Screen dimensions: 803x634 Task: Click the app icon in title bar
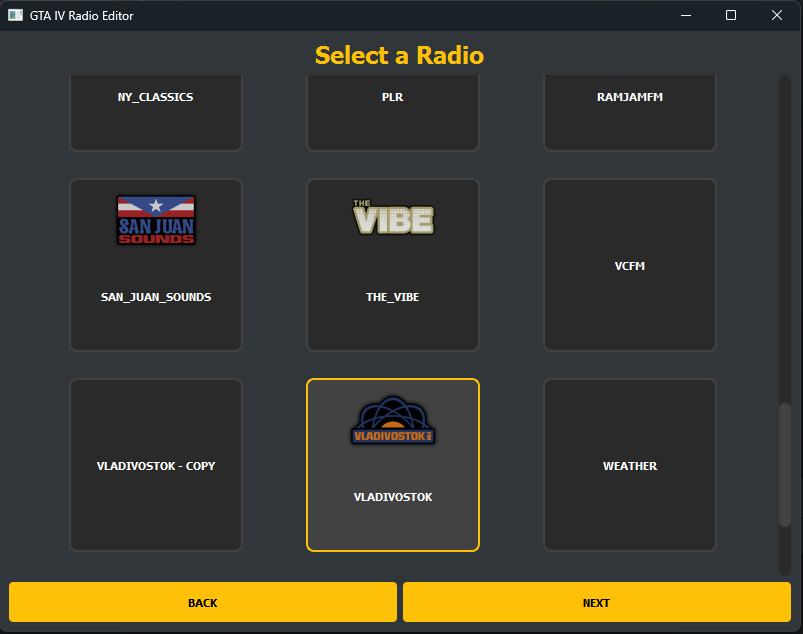click(15, 15)
